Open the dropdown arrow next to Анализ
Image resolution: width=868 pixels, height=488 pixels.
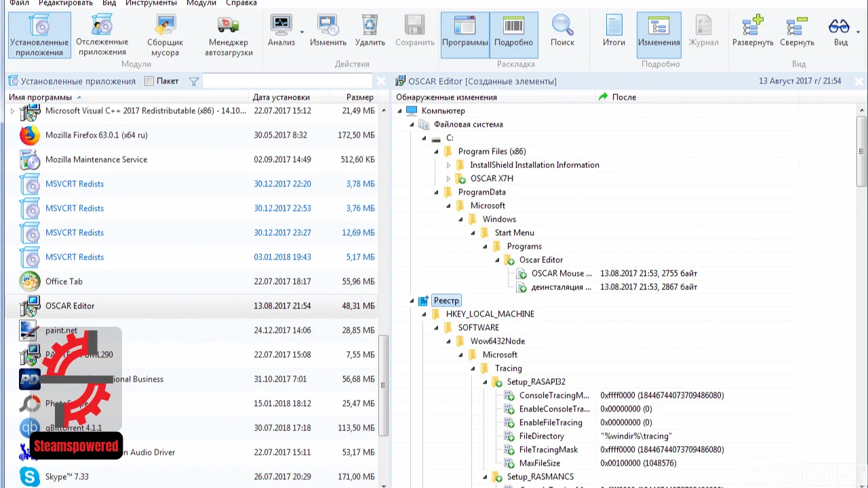pos(302,31)
